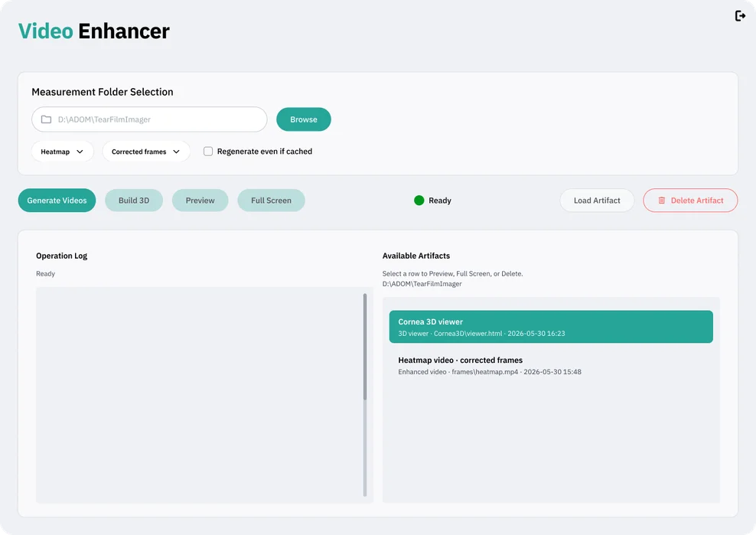Click the Load Artifact button
This screenshot has width=756, height=535.
[597, 201]
